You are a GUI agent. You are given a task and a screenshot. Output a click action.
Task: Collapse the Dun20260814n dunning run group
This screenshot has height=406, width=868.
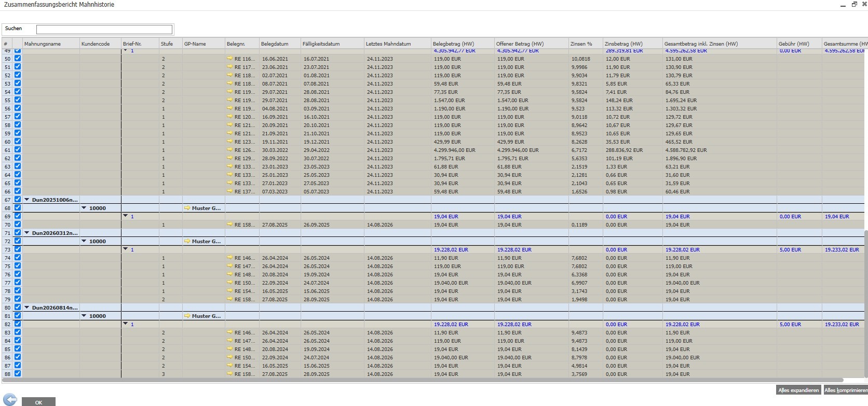click(27, 307)
